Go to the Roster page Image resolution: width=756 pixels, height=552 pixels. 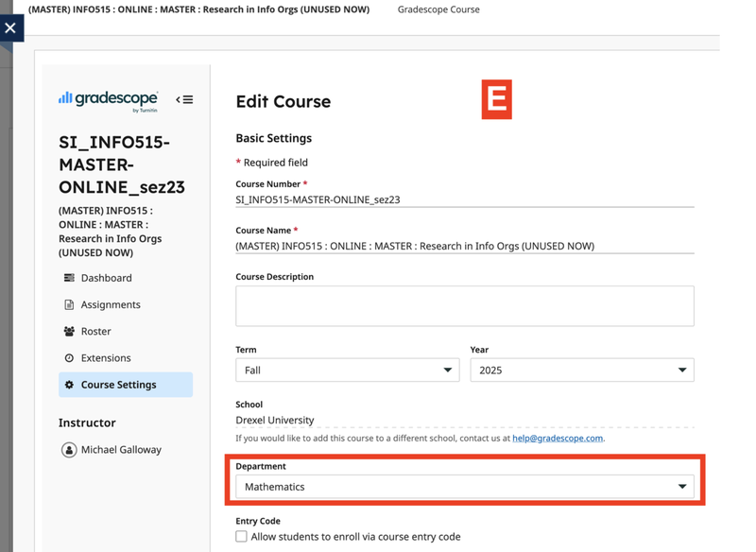click(95, 332)
